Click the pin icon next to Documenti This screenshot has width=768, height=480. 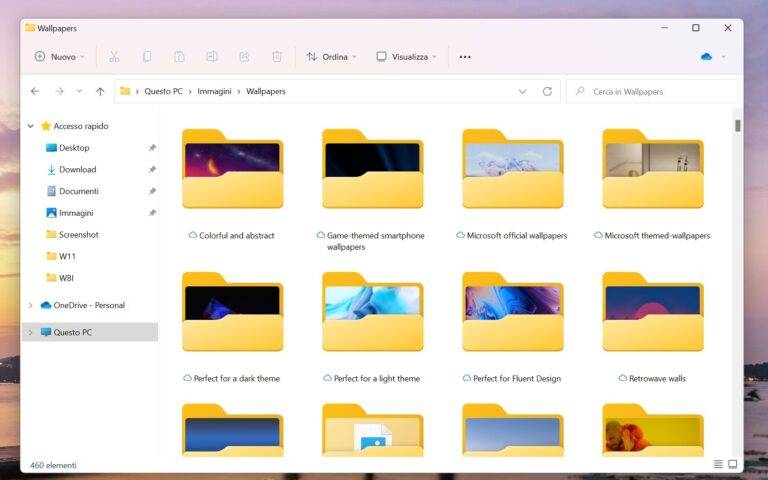152,191
